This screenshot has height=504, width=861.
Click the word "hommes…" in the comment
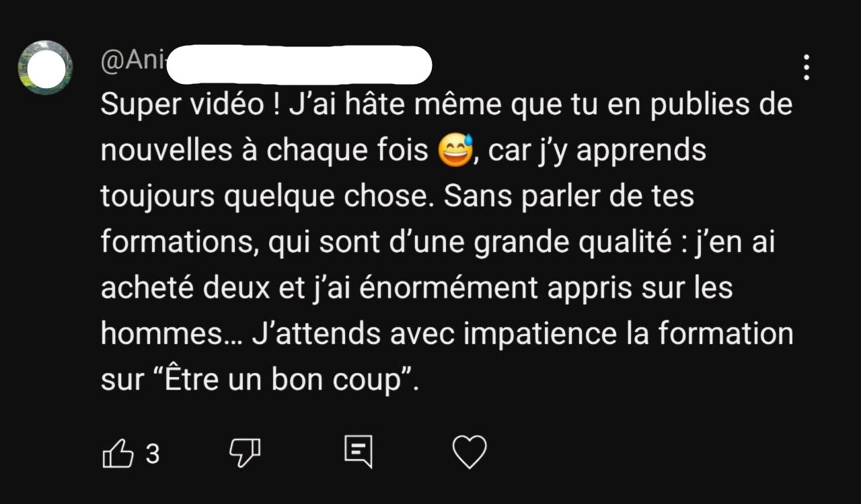[171, 334]
